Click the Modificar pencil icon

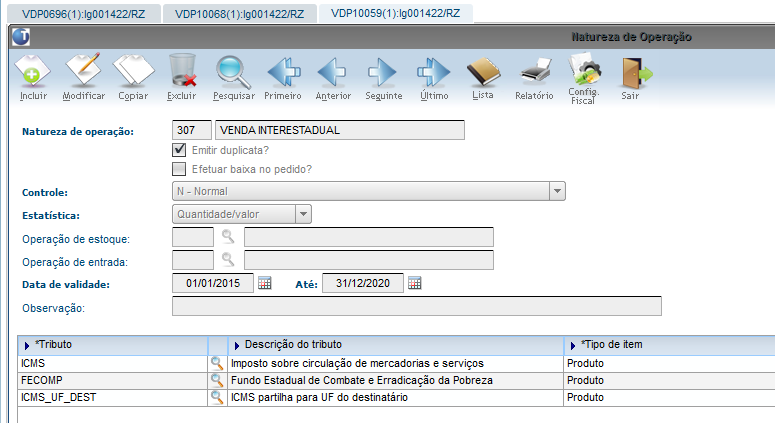pyautogui.click(x=83, y=70)
